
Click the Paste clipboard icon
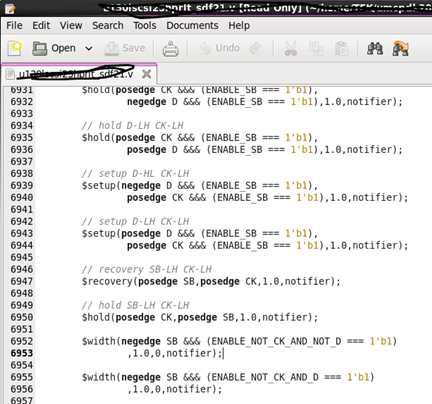click(341, 49)
